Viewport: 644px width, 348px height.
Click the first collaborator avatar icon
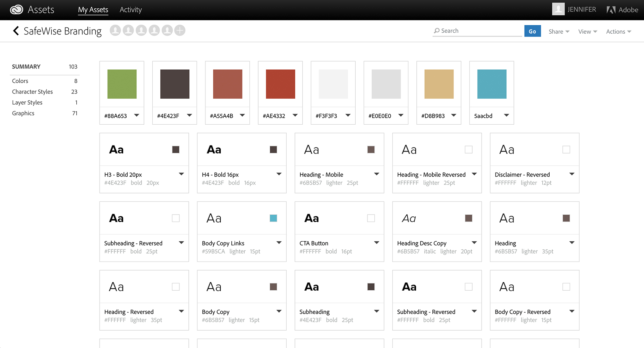(115, 31)
